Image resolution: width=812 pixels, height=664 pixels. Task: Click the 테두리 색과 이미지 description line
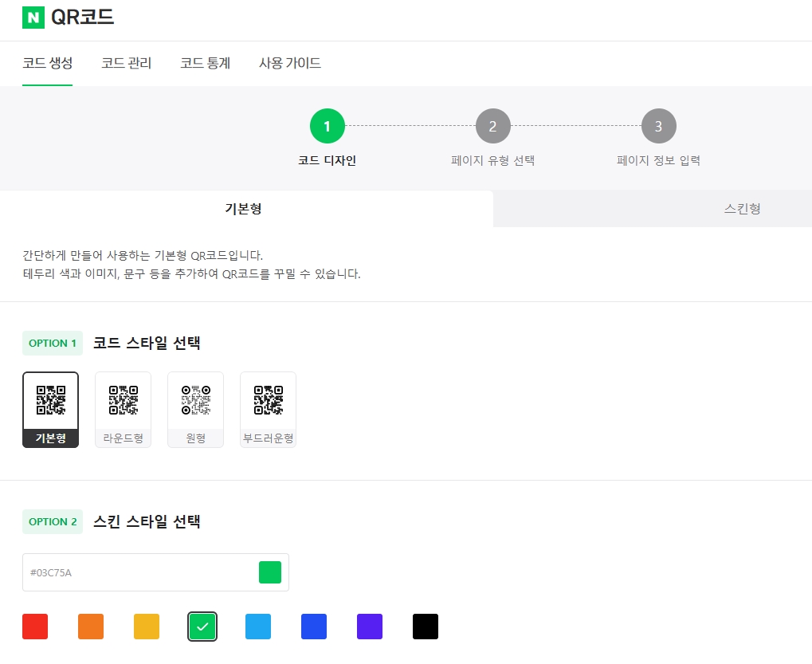tap(191, 273)
